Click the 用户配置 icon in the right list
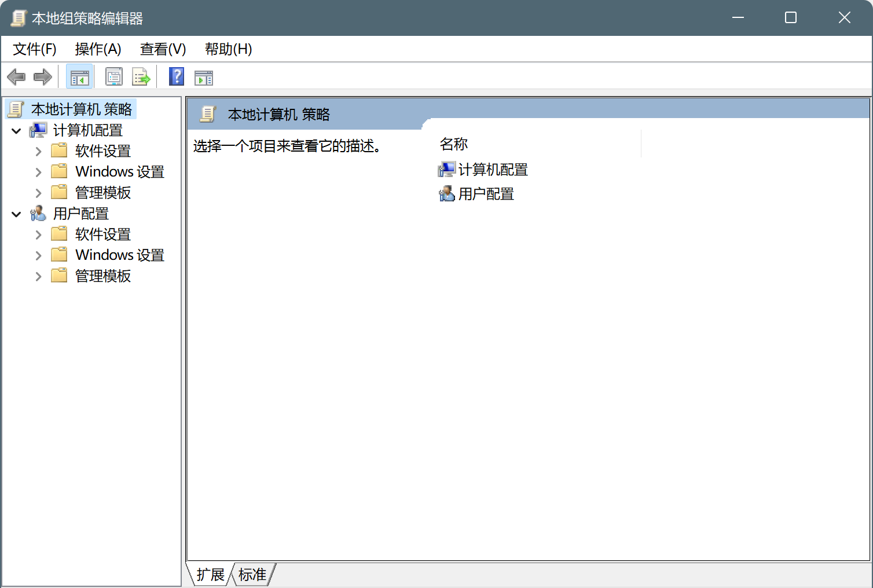 (447, 194)
